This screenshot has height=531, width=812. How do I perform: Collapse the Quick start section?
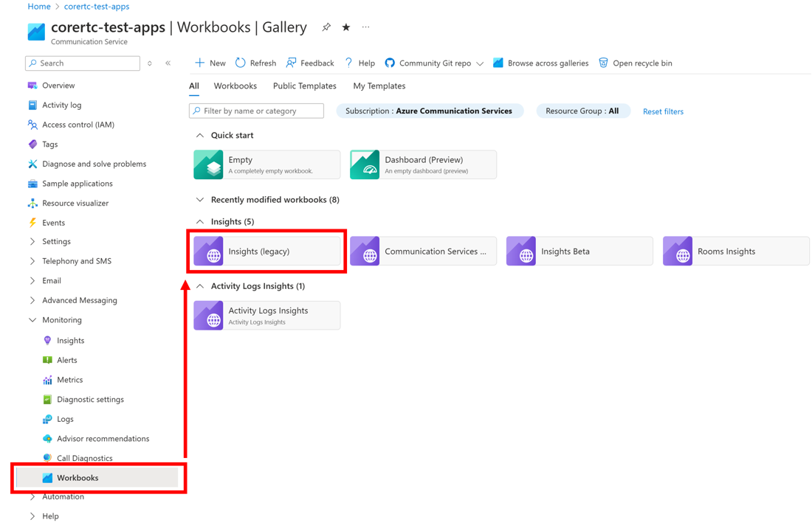pos(200,135)
